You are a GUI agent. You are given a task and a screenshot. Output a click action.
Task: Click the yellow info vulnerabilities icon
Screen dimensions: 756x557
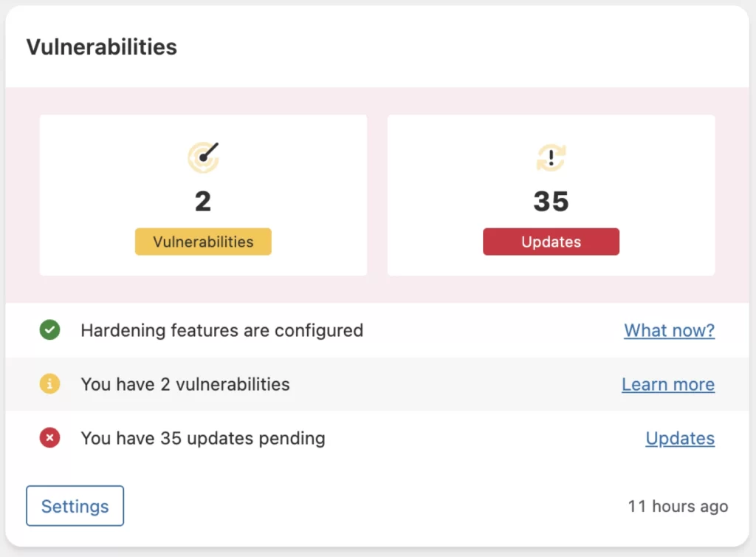pos(49,384)
